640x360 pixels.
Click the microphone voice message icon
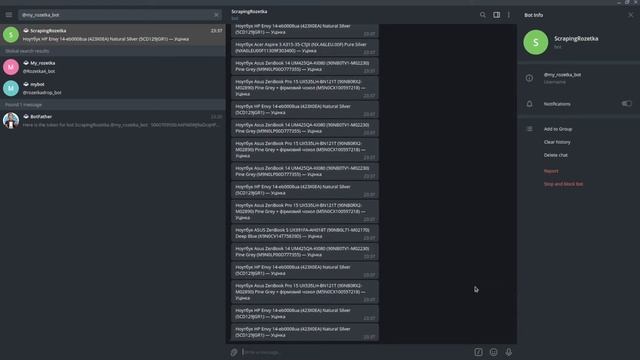point(509,352)
